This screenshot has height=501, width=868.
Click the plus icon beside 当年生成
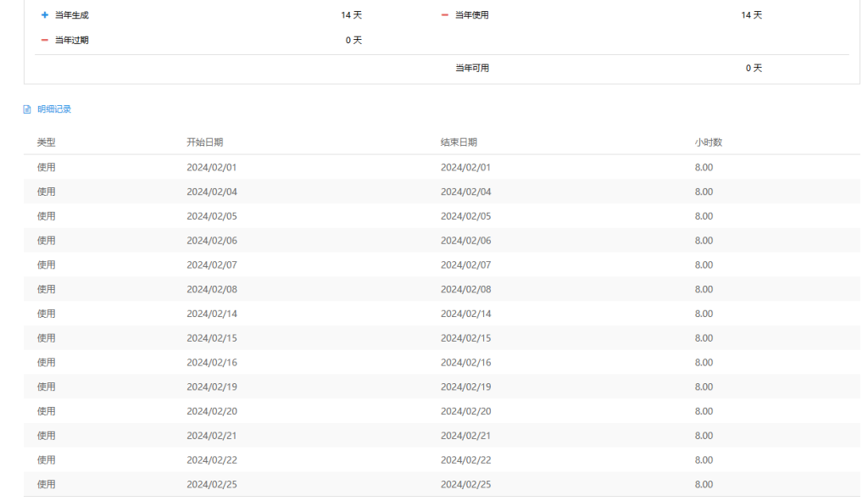45,15
